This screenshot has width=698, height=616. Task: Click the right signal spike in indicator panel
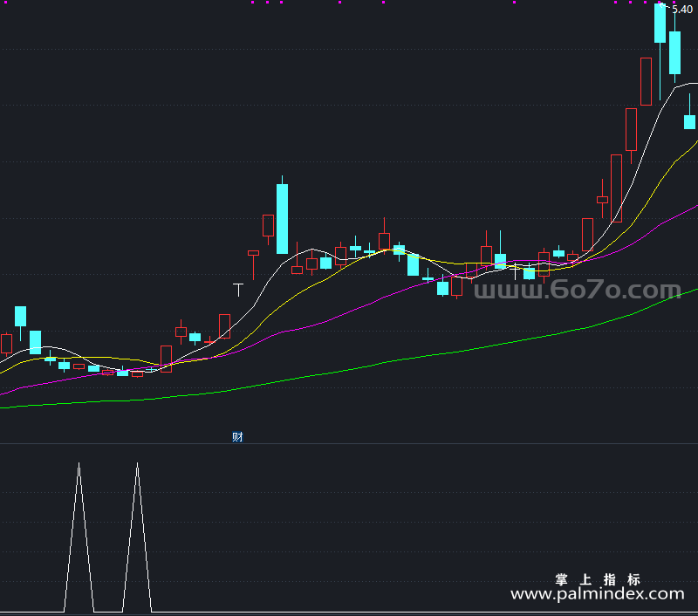click(137, 537)
